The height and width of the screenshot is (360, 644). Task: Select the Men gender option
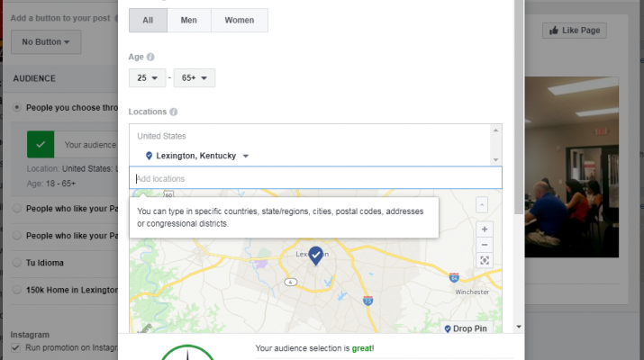[189, 20]
